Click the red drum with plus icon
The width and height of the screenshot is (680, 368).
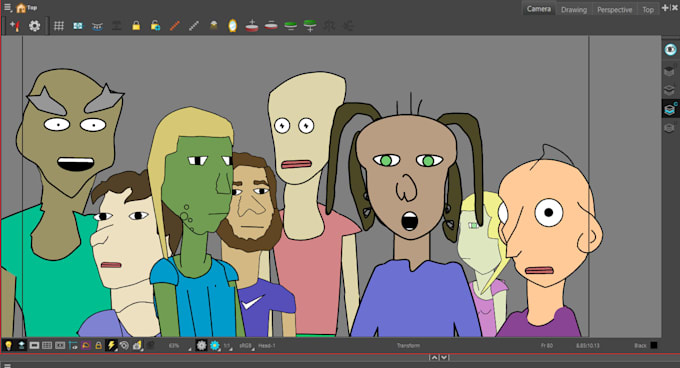pyautogui.click(x=252, y=26)
